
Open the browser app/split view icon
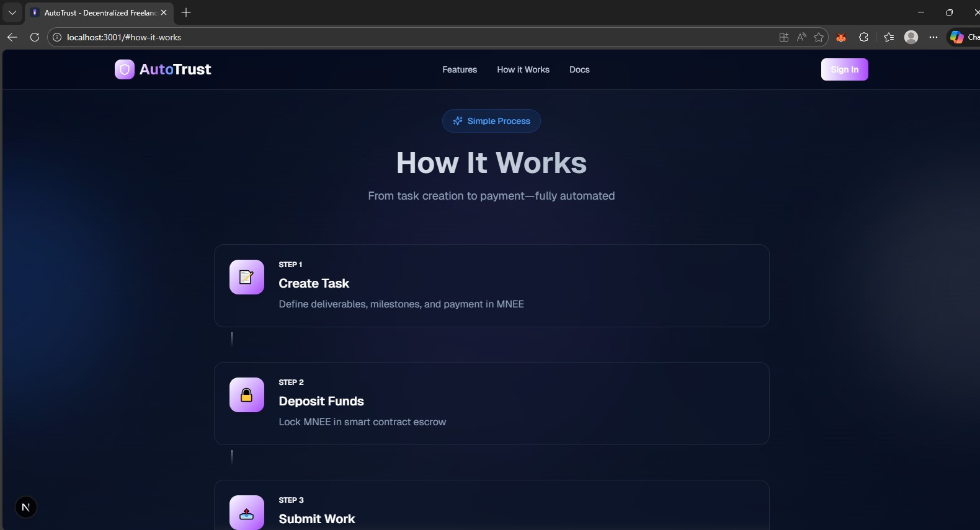(784, 37)
